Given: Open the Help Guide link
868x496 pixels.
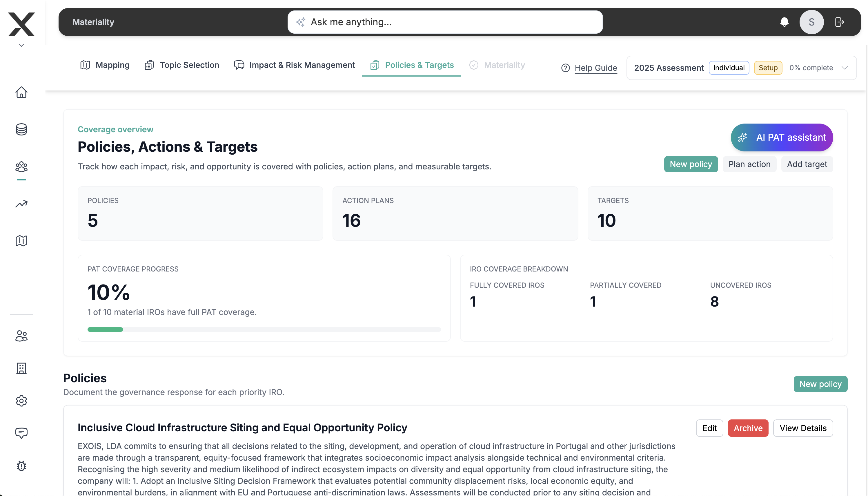Looking at the screenshot, I should 595,68.
